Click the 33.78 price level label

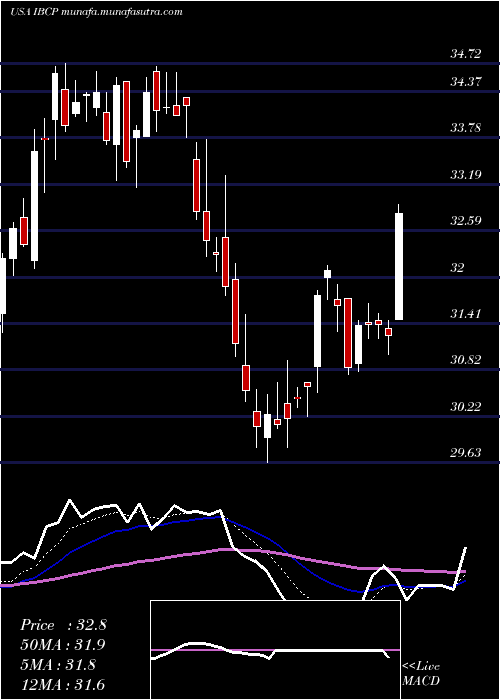[x=466, y=128]
